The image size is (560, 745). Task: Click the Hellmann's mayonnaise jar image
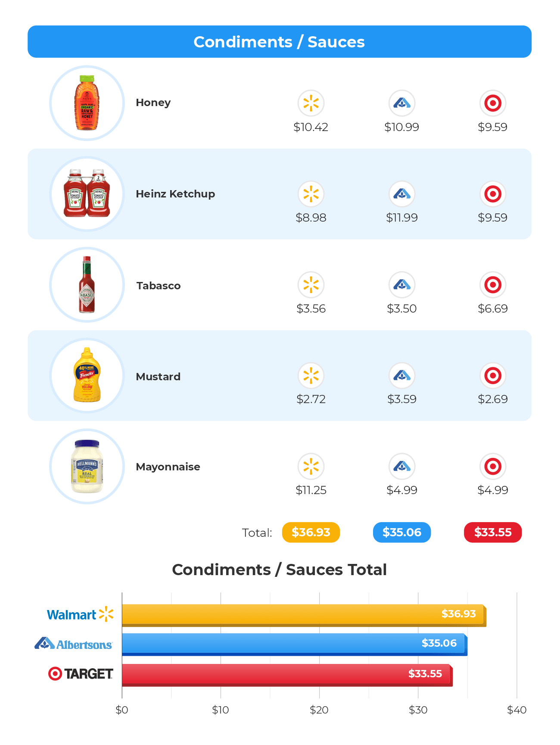(87, 466)
